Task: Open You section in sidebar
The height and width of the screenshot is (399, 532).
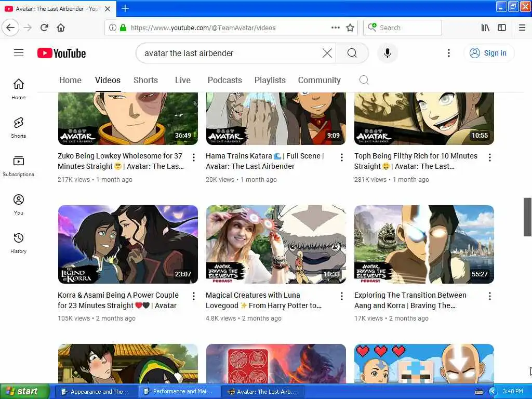Action: (19, 204)
